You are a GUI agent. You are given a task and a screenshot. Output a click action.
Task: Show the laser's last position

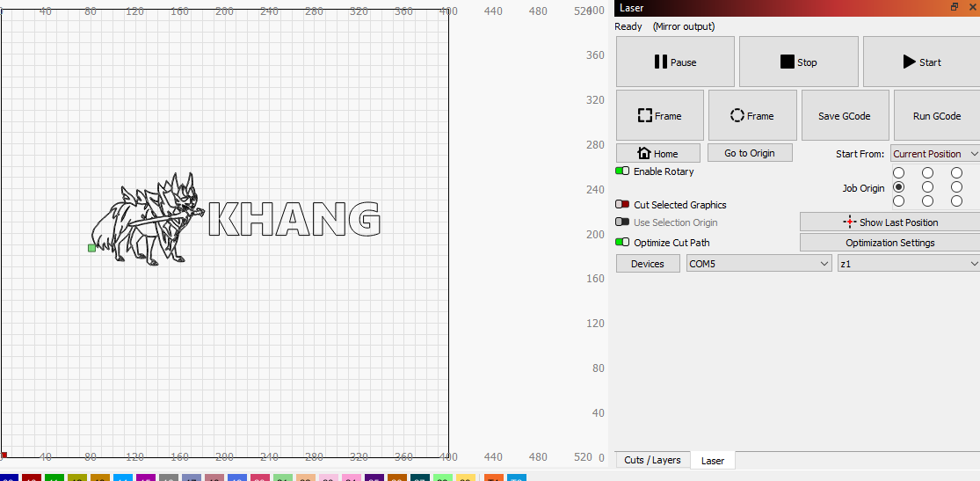890,222
